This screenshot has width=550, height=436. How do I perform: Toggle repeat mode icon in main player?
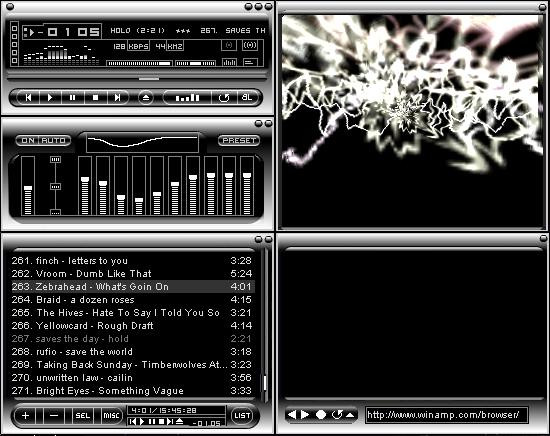(x=224, y=98)
